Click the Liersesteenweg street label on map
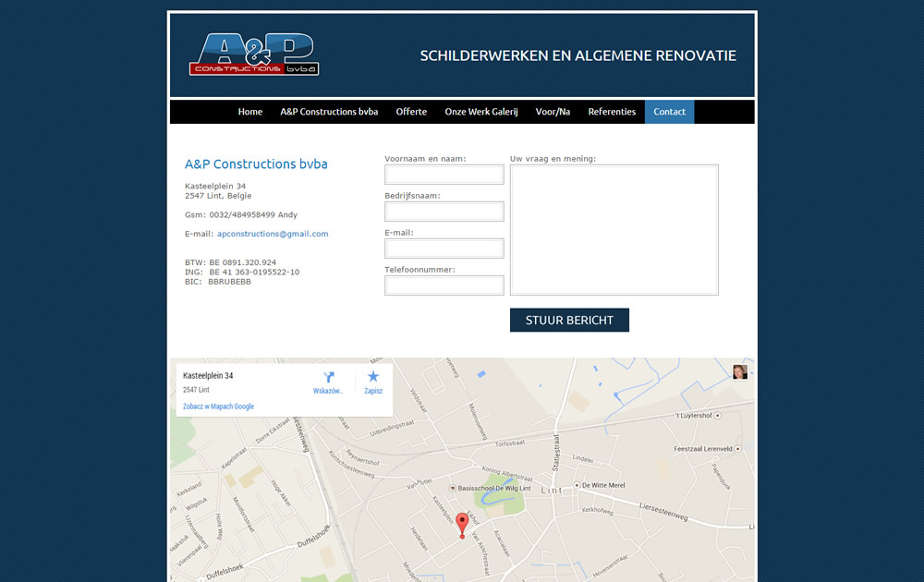Image resolution: width=924 pixels, height=582 pixels. coord(664,511)
